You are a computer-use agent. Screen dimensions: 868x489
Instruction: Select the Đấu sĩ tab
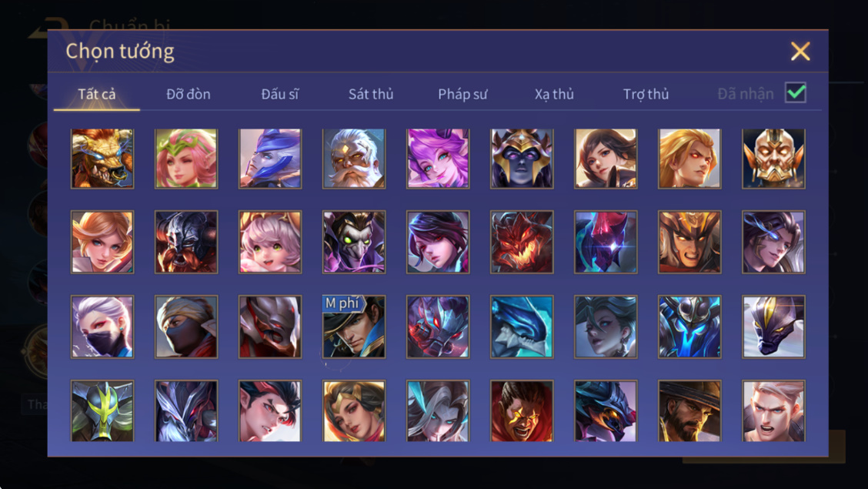(279, 94)
